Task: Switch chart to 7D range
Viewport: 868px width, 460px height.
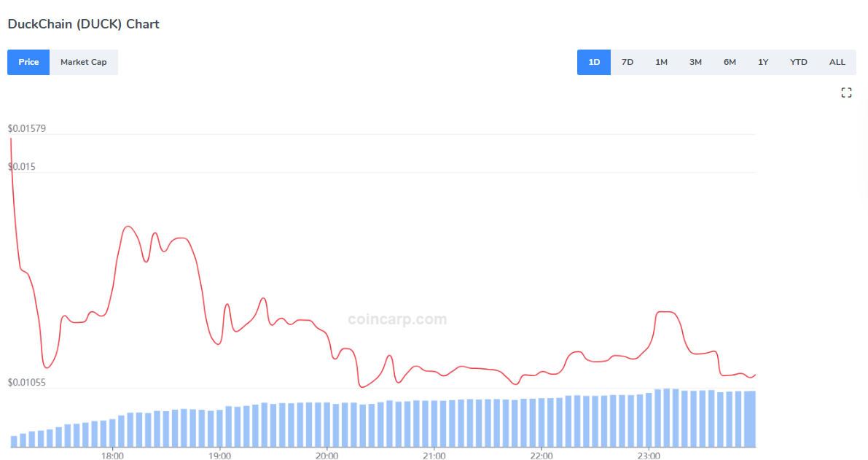Action: pyautogui.click(x=627, y=62)
